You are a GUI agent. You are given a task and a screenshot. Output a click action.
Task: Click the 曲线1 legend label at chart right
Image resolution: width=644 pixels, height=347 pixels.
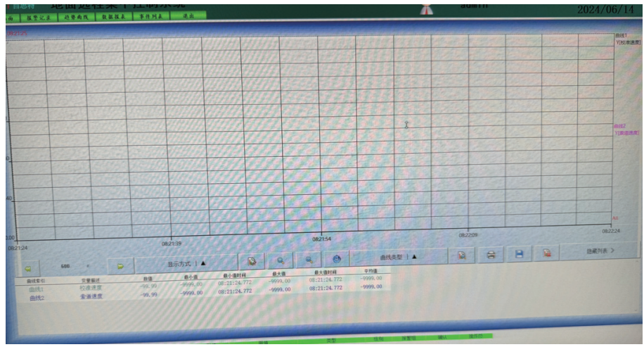pos(621,36)
